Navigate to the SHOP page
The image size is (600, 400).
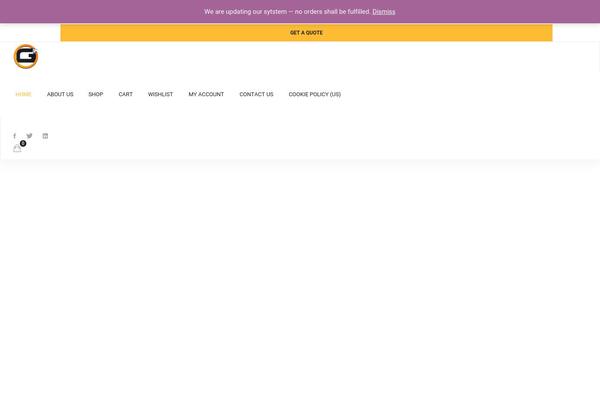tap(96, 94)
